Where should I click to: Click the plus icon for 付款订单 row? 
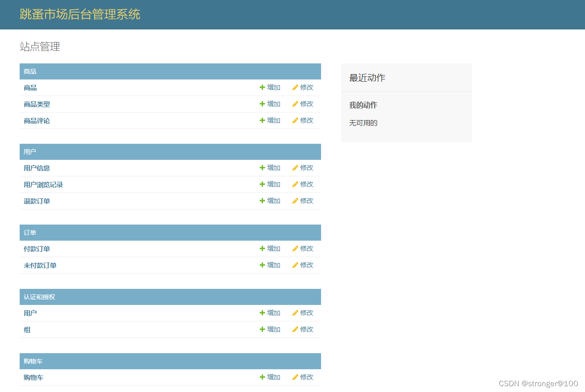click(262, 249)
